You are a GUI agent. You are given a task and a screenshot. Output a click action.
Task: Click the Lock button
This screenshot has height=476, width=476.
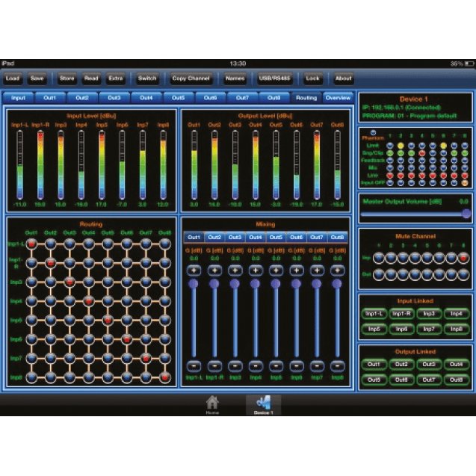pyautogui.click(x=312, y=78)
